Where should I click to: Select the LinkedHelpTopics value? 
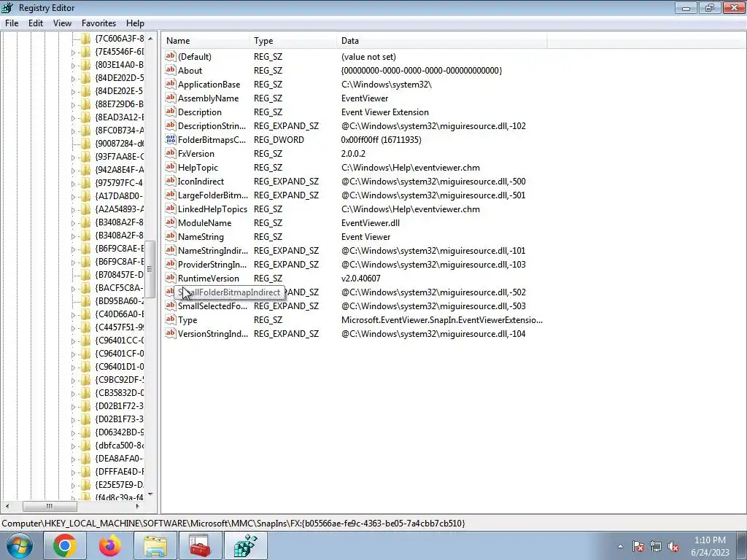point(212,209)
